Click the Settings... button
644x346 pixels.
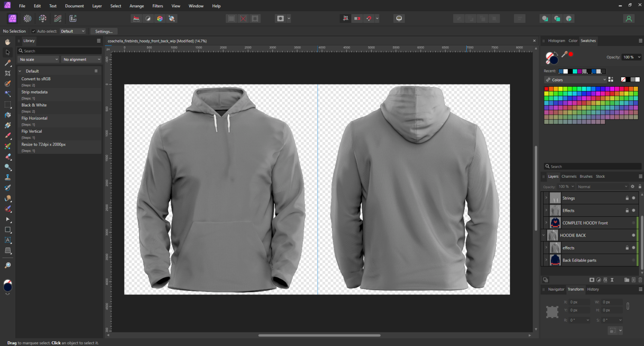pyautogui.click(x=103, y=31)
